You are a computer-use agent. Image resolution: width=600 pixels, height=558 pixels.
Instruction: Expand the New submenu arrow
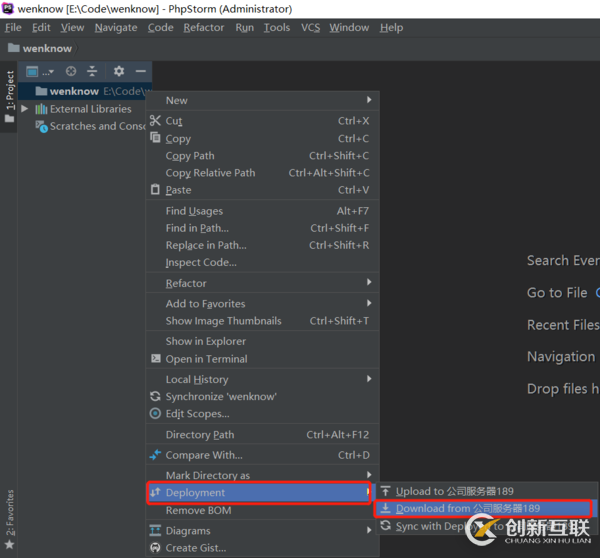pos(369,100)
